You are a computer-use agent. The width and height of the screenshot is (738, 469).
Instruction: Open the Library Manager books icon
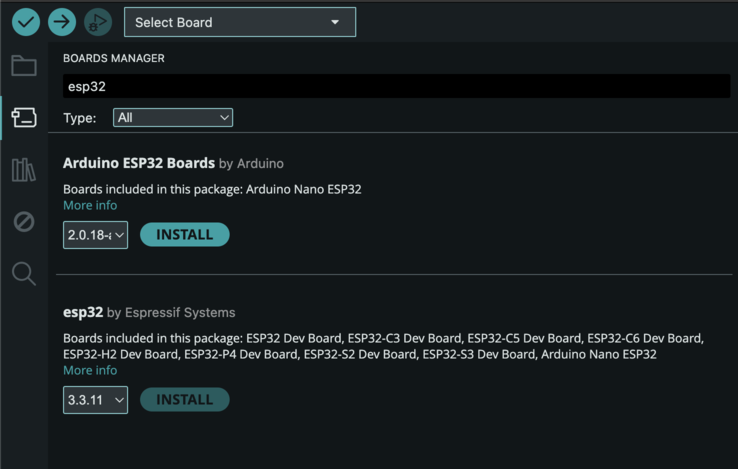(x=24, y=170)
